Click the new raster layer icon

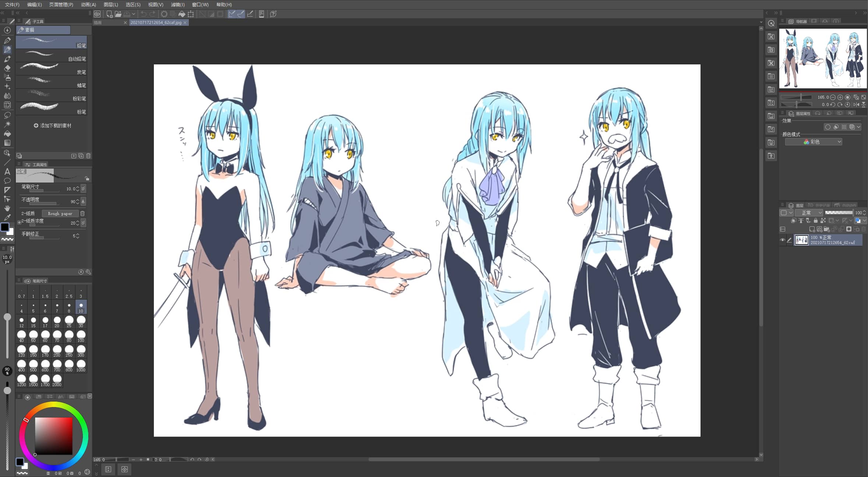[x=812, y=229]
